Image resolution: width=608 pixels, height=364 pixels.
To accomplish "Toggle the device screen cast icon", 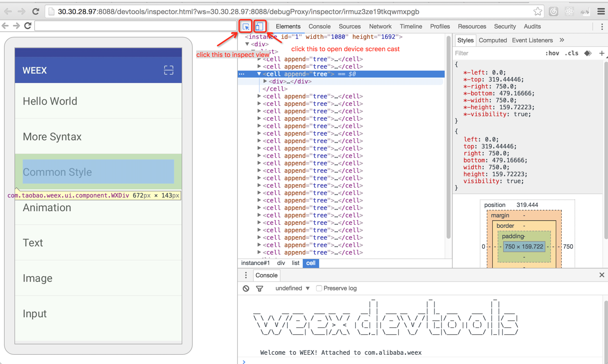I will pyautogui.click(x=260, y=27).
